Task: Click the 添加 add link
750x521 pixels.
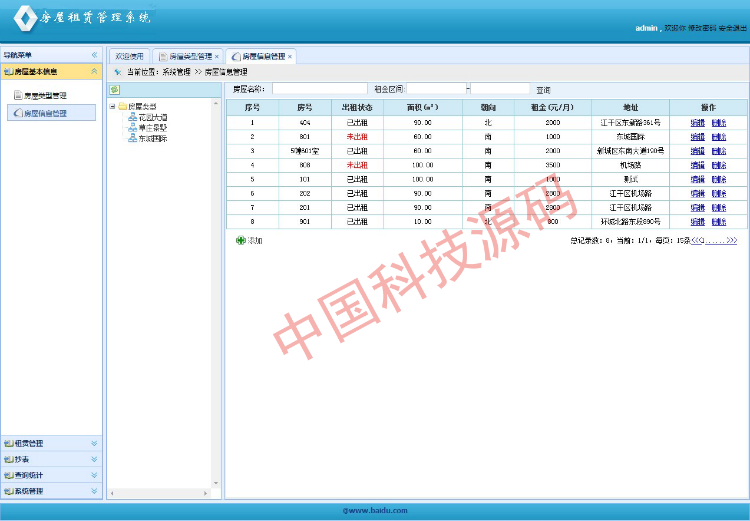Action: (x=255, y=240)
